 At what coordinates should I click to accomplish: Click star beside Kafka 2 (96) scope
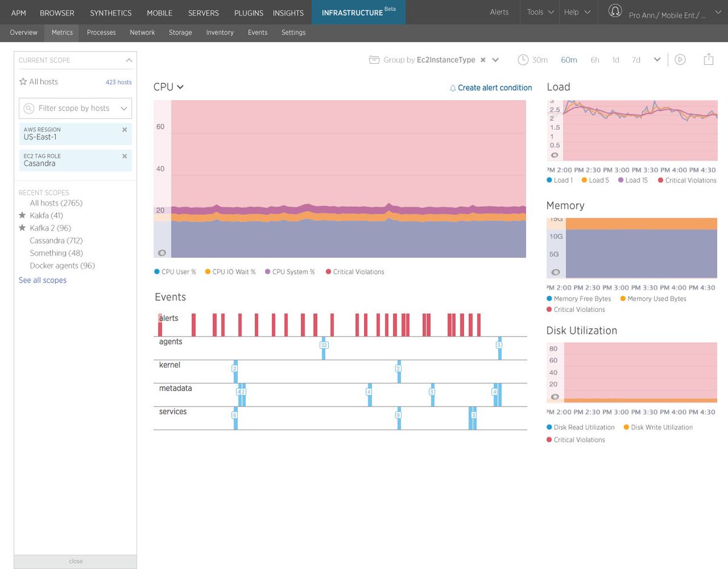tap(22, 228)
